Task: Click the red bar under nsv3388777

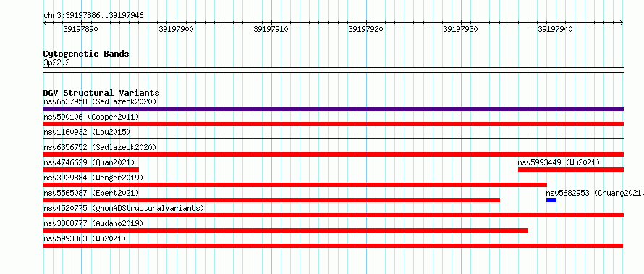Action: pos(285,231)
